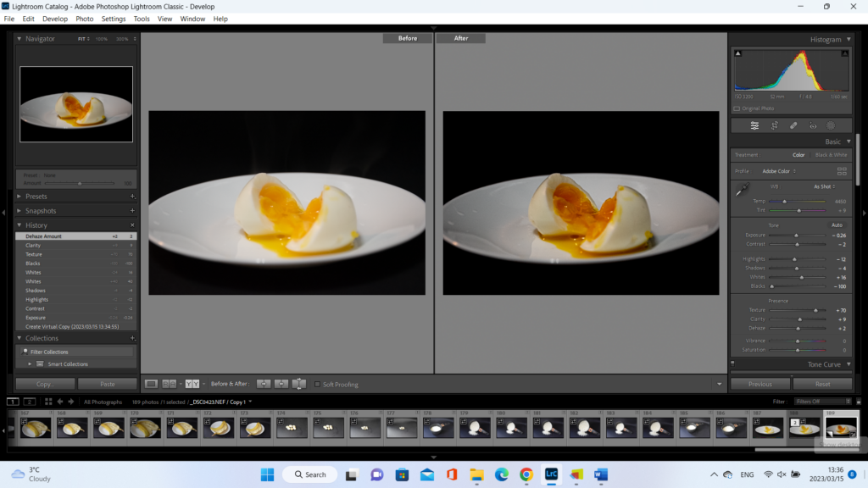The width and height of the screenshot is (868, 488).
Task: Swap before and after settings
Action: [299, 384]
